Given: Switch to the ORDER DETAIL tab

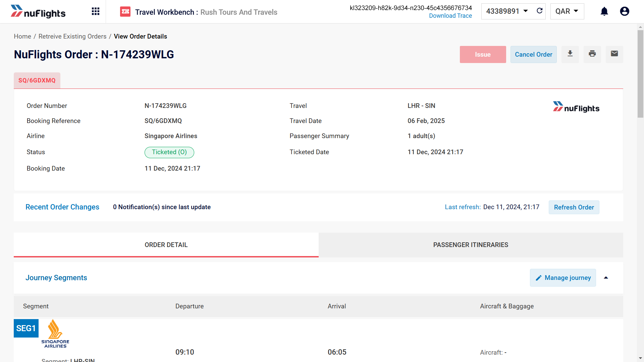Looking at the screenshot, I should [166, 245].
